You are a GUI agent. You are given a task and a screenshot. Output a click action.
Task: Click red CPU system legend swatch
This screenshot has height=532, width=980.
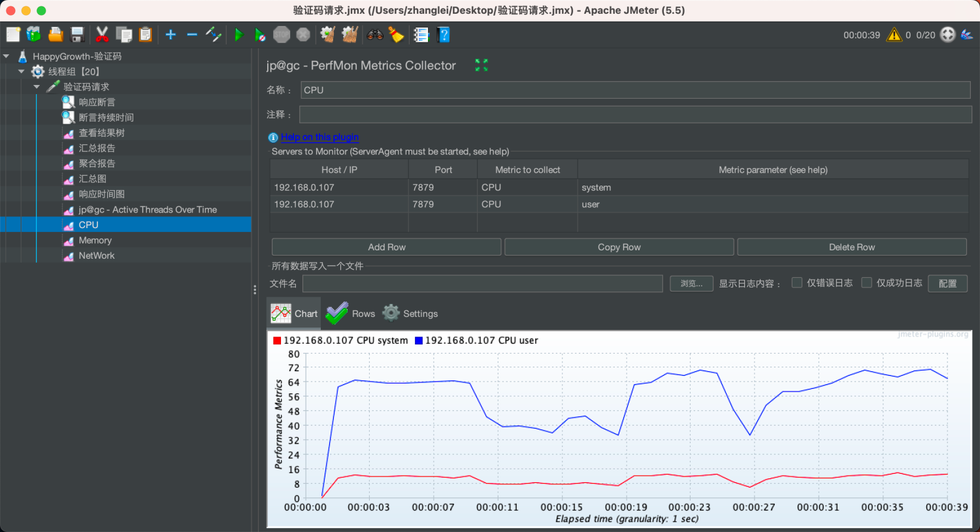[277, 341]
